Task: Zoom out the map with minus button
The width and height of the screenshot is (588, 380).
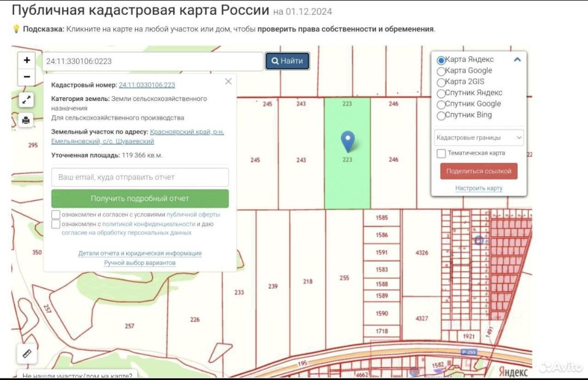Action: click(27, 77)
